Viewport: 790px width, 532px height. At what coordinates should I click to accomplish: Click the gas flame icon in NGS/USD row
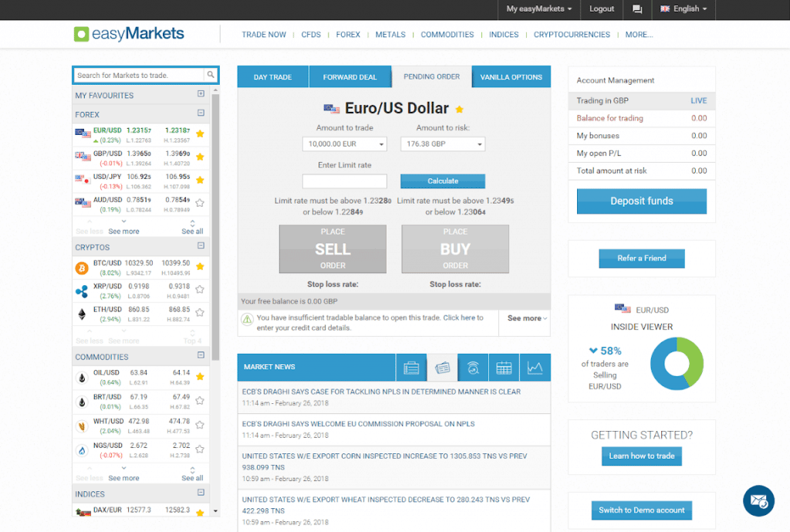point(82,450)
